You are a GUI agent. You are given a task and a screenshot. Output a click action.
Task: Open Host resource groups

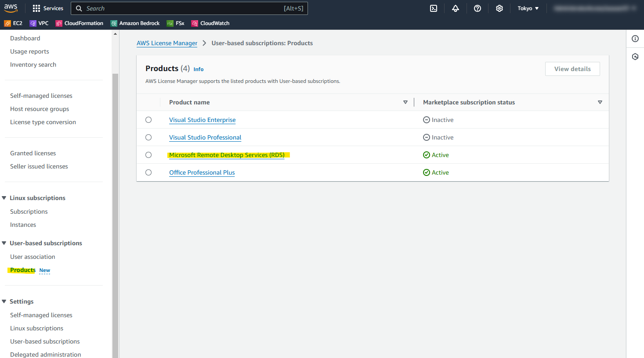(40, 109)
